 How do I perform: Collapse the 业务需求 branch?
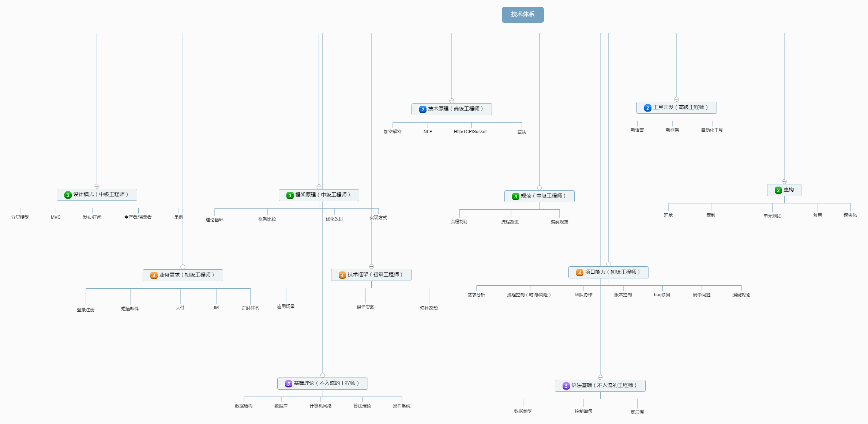click(183, 267)
